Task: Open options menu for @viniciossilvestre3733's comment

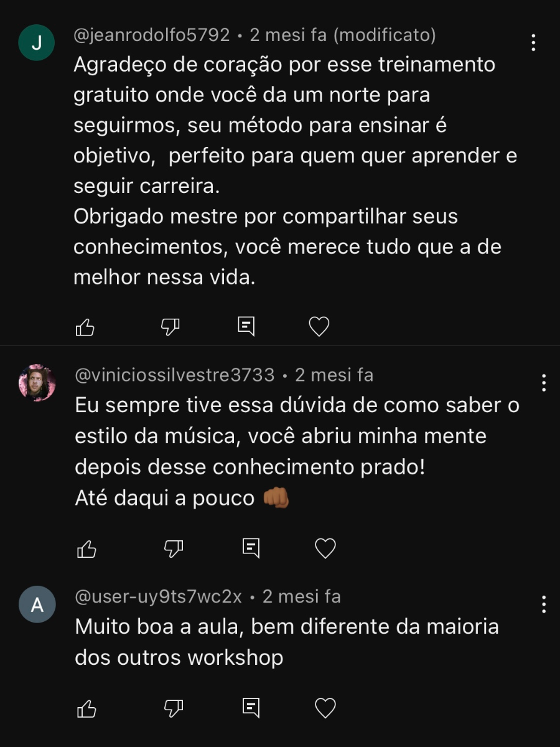Action: click(544, 382)
